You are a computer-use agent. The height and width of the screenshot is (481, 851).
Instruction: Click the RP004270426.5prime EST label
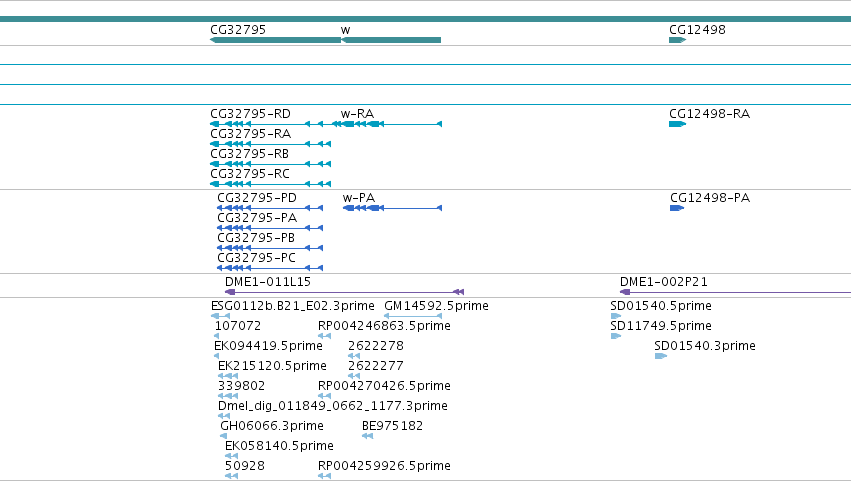click(384, 387)
